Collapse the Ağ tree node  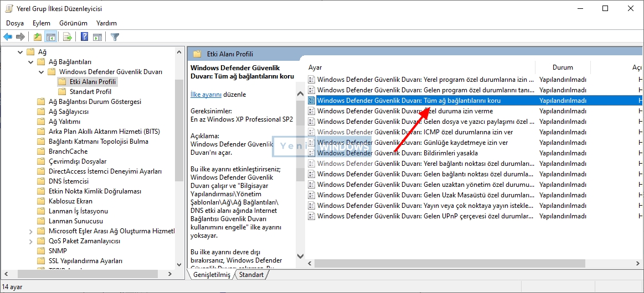pos(20,52)
